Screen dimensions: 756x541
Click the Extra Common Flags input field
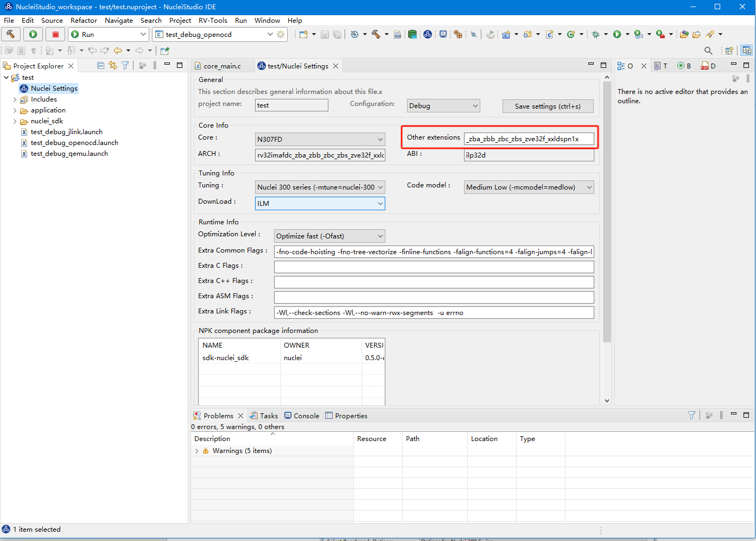[x=434, y=251]
